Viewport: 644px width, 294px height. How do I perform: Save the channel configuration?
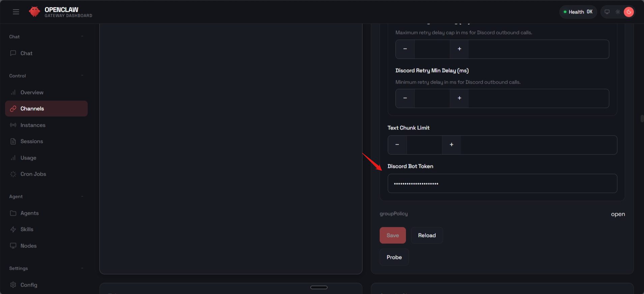click(393, 235)
